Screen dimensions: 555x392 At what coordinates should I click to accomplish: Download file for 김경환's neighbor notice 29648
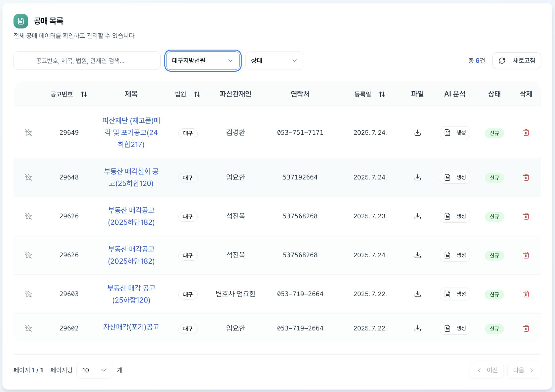click(417, 177)
